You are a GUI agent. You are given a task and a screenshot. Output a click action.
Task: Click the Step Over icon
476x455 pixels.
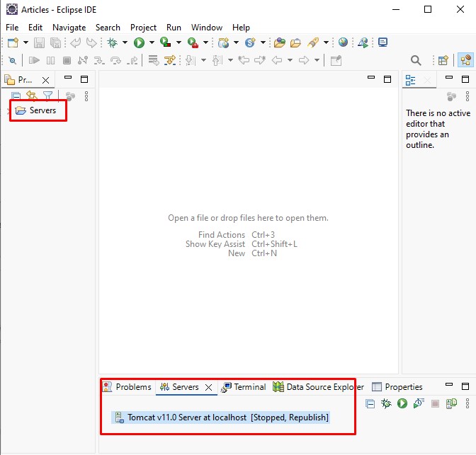(115, 60)
